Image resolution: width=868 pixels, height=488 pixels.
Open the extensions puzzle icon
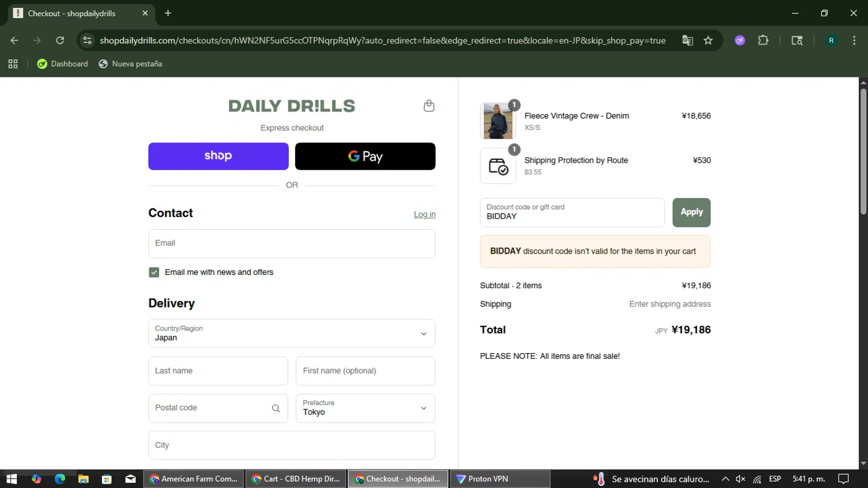tap(763, 41)
